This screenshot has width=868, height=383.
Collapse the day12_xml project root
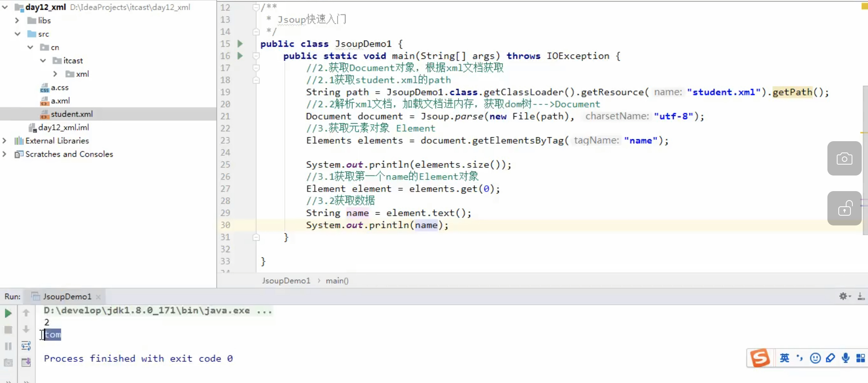coord(5,7)
